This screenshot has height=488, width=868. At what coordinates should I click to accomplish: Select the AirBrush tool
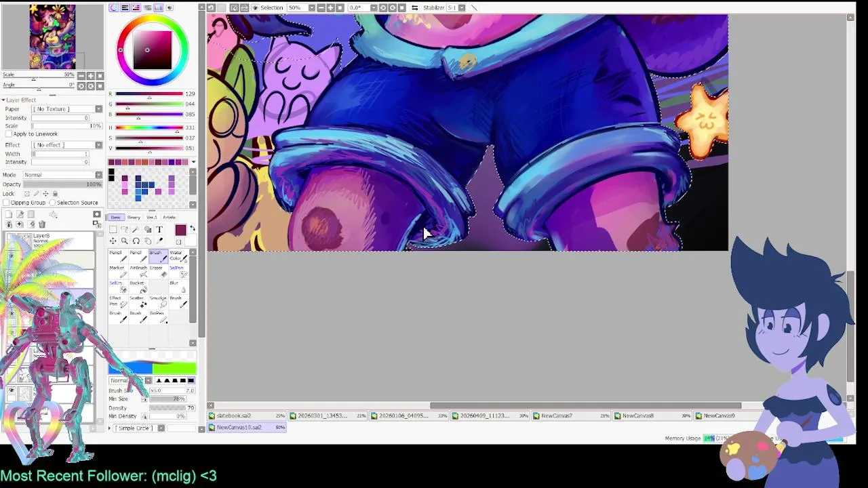coord(138,272)
